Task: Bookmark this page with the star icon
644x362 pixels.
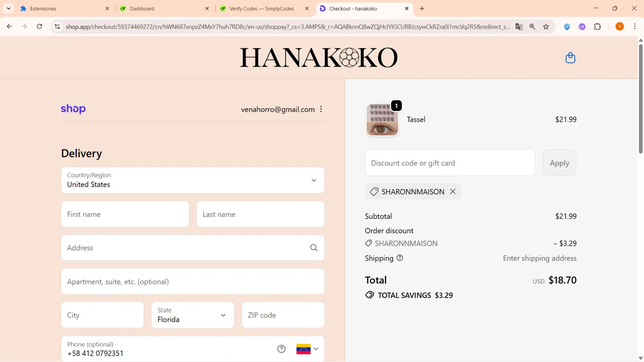Action: pyautogui.click(x=546, y=27)
